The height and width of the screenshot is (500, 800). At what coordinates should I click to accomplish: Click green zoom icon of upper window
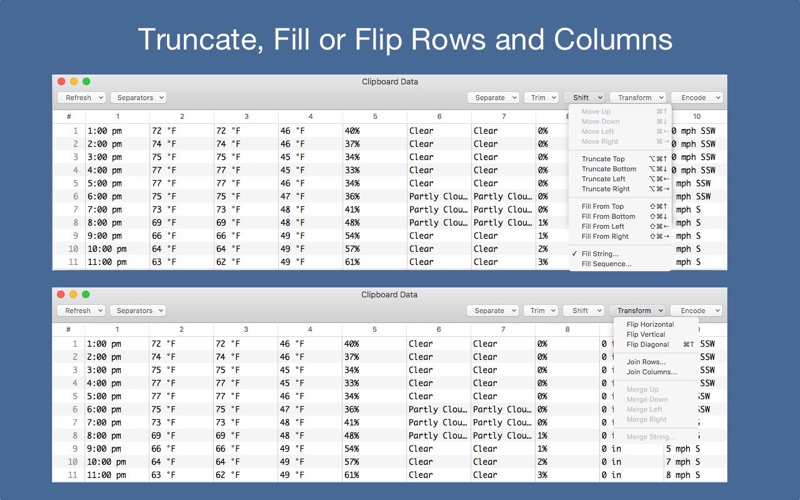(x=86, y=81)
